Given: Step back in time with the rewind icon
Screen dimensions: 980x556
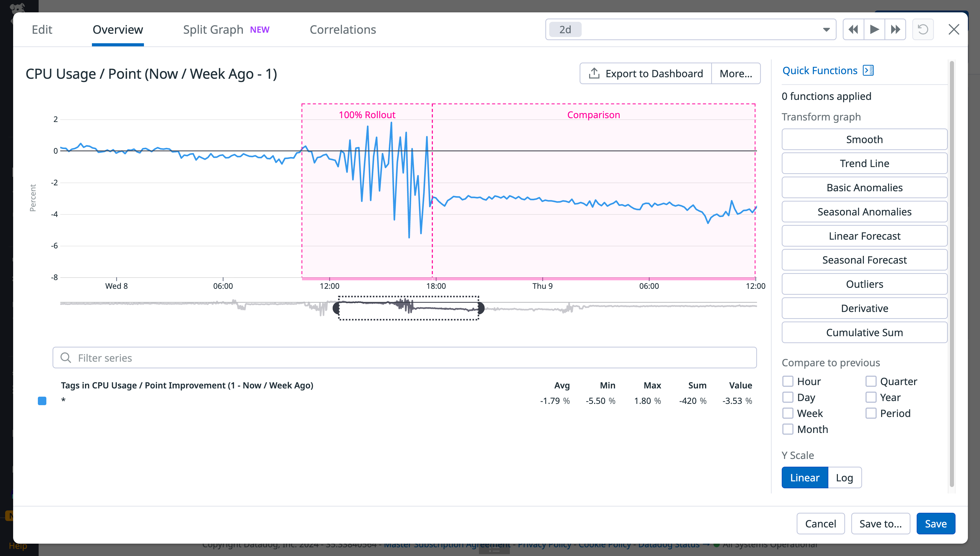Looking at the screenshot, I should tap(853, 29).
